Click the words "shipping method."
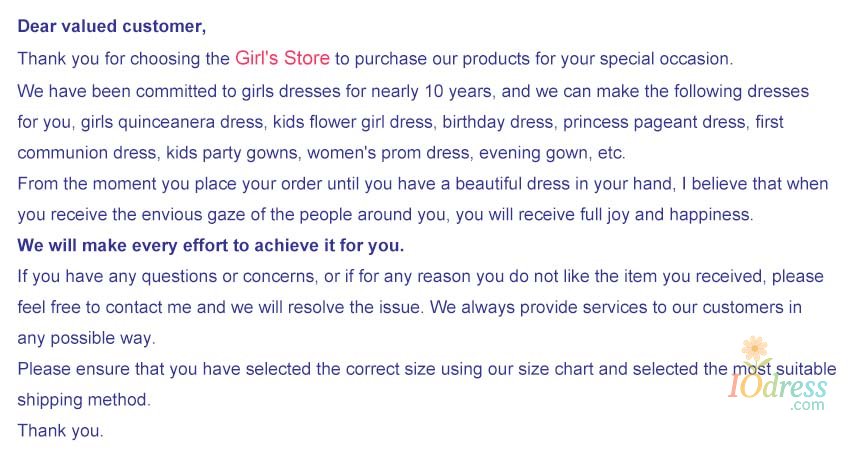This screenshot has width=850, height=455. 83,400
